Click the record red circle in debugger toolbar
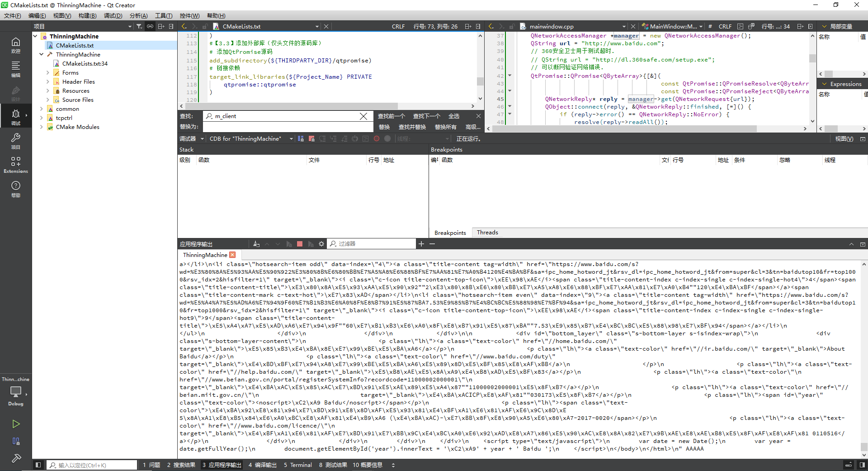Viewport: 868px width, 471px height. 377,138
